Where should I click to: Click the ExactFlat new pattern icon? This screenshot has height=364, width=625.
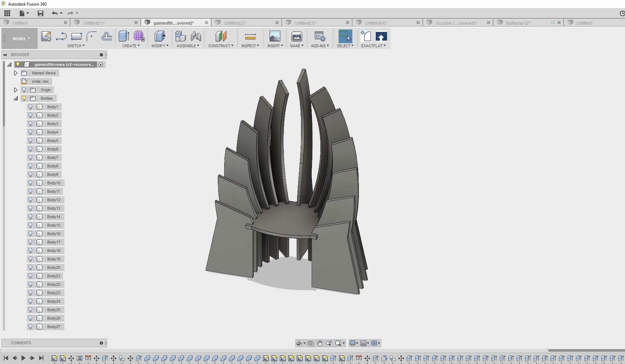(x=366, y=36)
